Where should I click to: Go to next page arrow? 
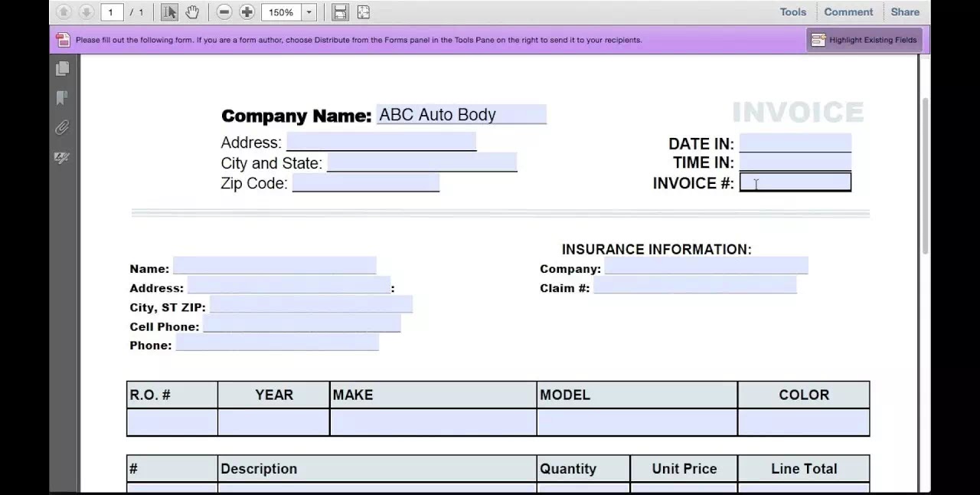(87, 12)
